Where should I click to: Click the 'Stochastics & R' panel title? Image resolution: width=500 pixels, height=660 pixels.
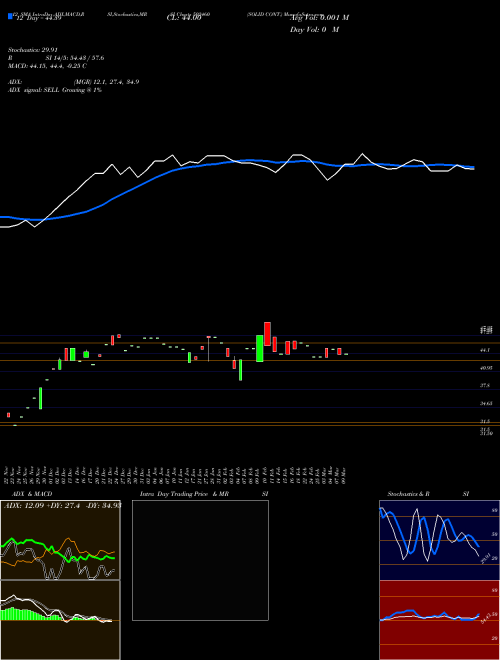point(408,494)
